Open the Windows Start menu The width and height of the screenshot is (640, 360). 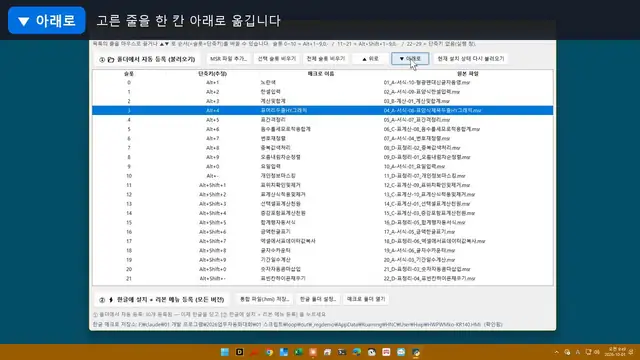tap(224, 352)
